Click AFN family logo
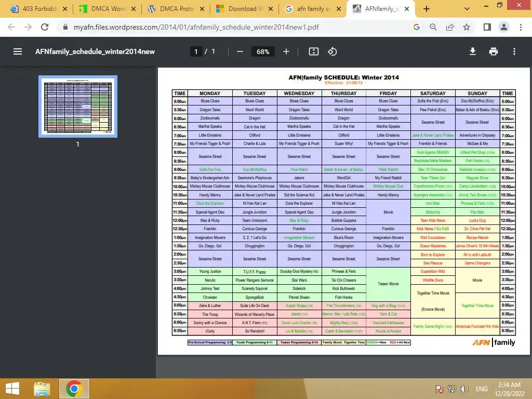The height and width of the screenshot is (399, 532). (x=494, y=343)
